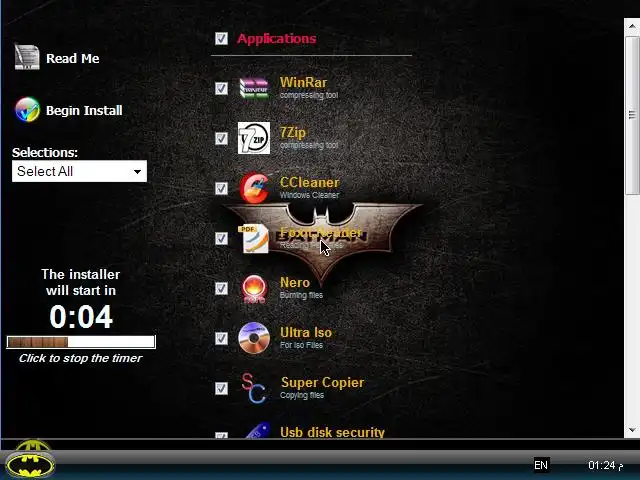This screenshot has height=480, width=640.
Task: Uncheck the Foxit Reader checkbox
Action: click(221, 238)
